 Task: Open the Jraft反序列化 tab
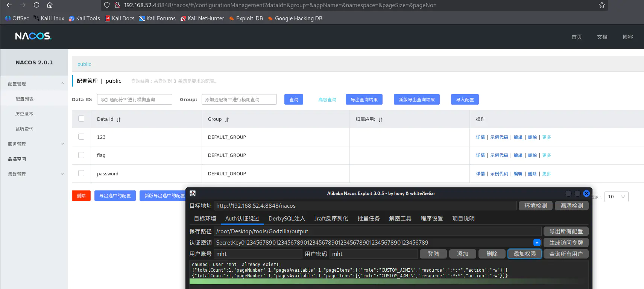click(331, 219)
